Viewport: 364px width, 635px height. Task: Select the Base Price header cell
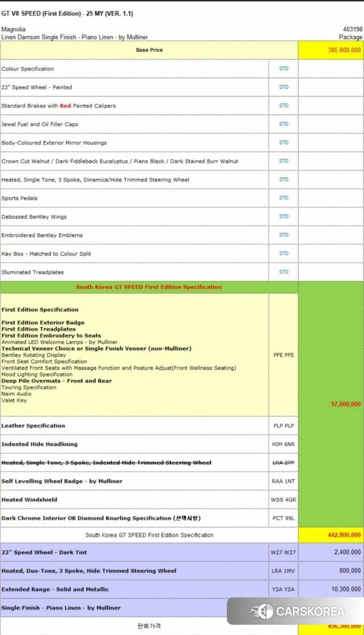click(149, 50)
